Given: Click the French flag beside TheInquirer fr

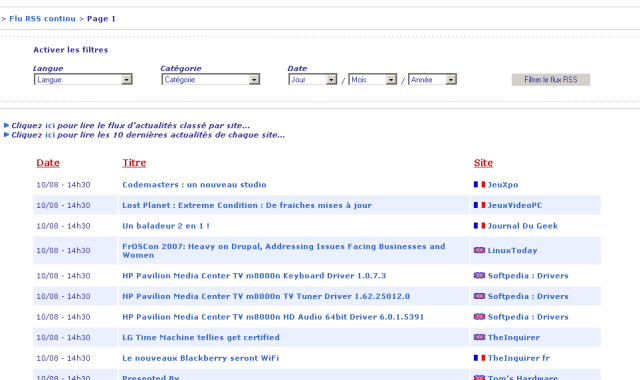Looking at the screenshot, I should [x=479, y=358].
